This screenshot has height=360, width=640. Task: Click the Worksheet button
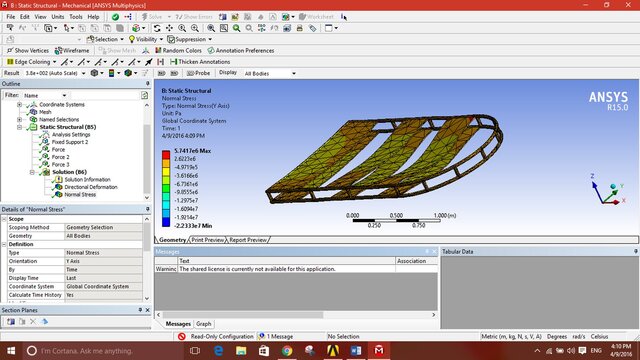pyautogui.click(x=316, y=17)
